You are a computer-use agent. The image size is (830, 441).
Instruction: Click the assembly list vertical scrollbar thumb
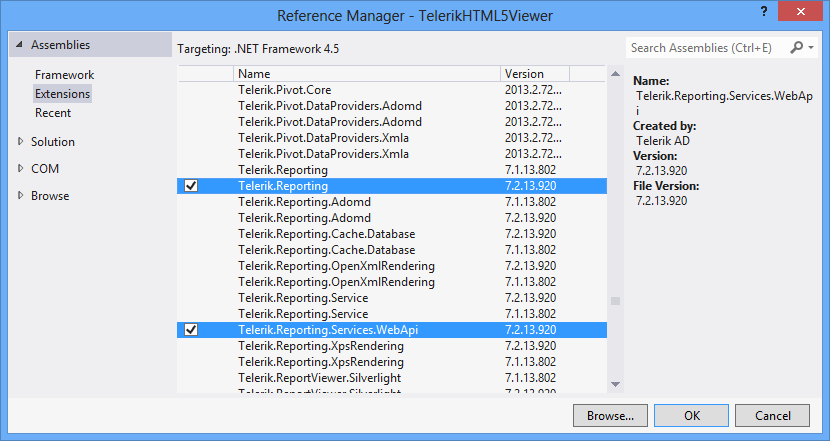click(x=616, y=300)
